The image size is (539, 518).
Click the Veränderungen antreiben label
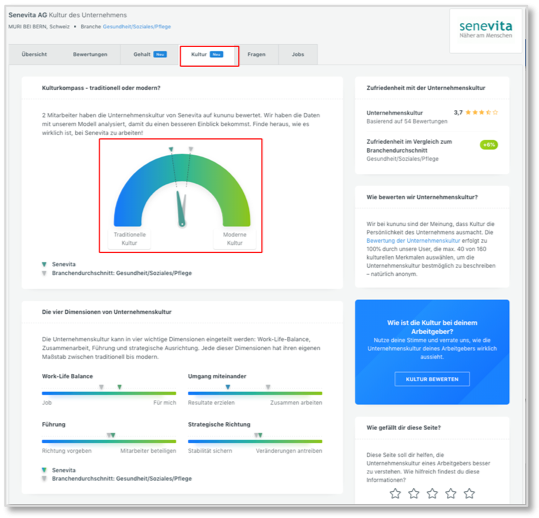click(x=289, y=451)
